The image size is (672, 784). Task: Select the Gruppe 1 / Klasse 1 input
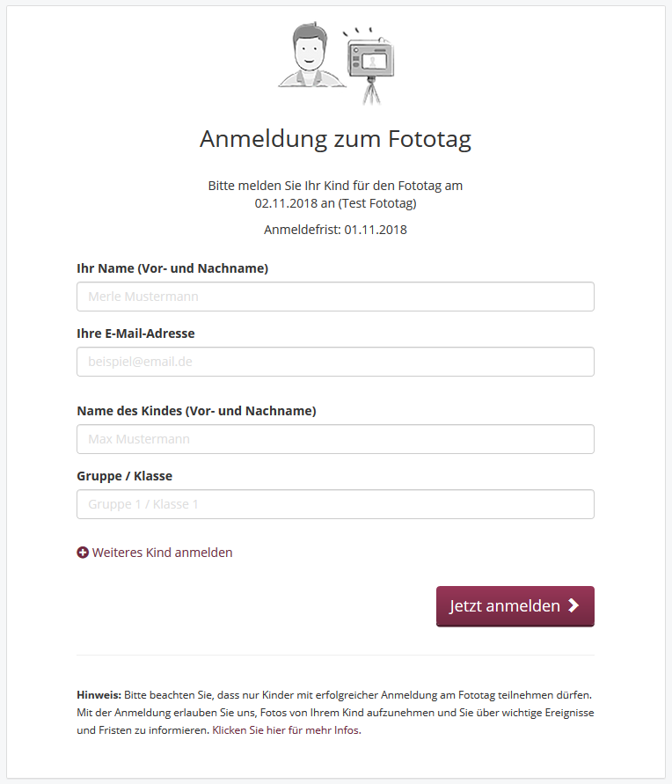pos(335,504)
